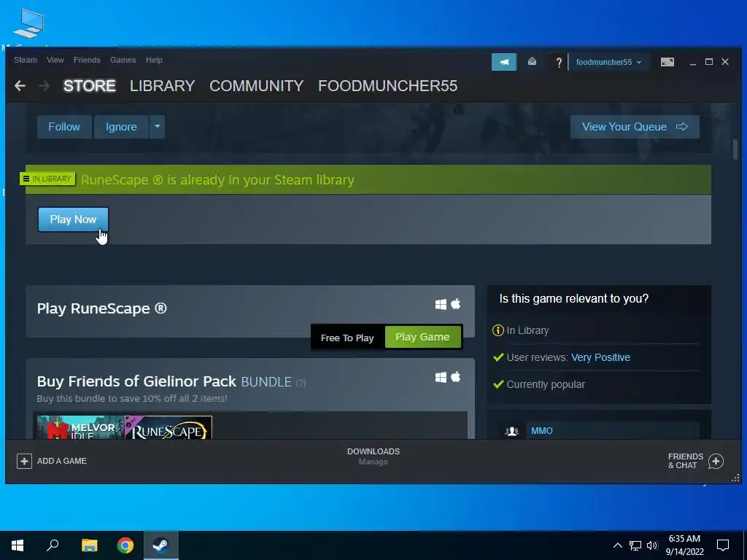Click Windows icon beside Play RuneScape
This screenshot has height=560, width=747.
click(x=441, y=304)
